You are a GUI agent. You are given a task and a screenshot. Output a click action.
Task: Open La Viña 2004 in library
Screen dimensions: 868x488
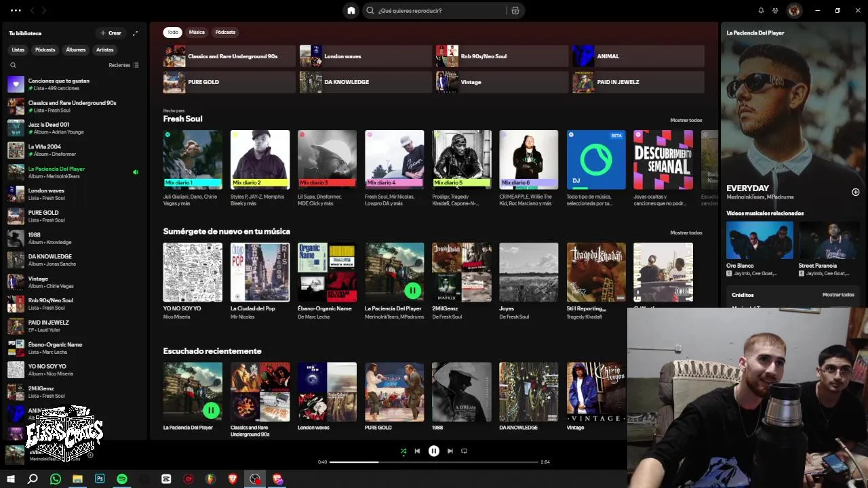tap(74, 150)
